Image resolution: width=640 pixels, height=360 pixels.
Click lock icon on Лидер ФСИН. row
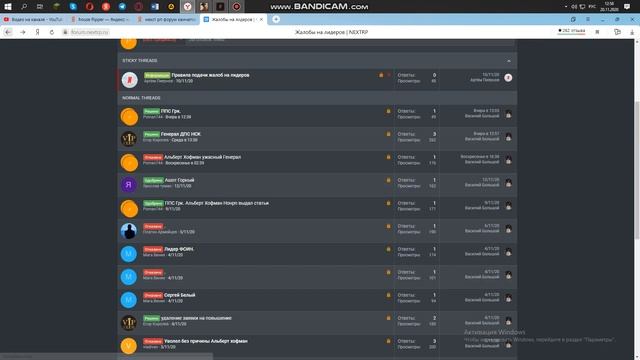(389, 249)
